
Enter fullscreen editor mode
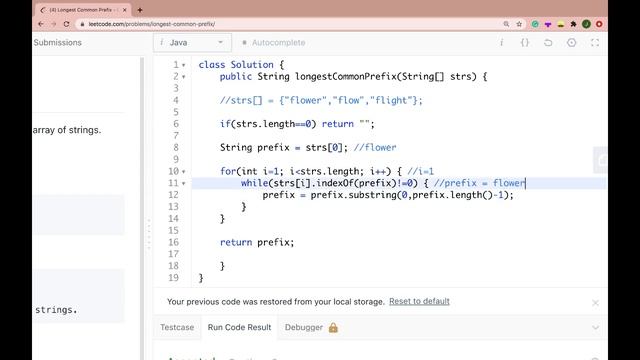click(595, 42)
